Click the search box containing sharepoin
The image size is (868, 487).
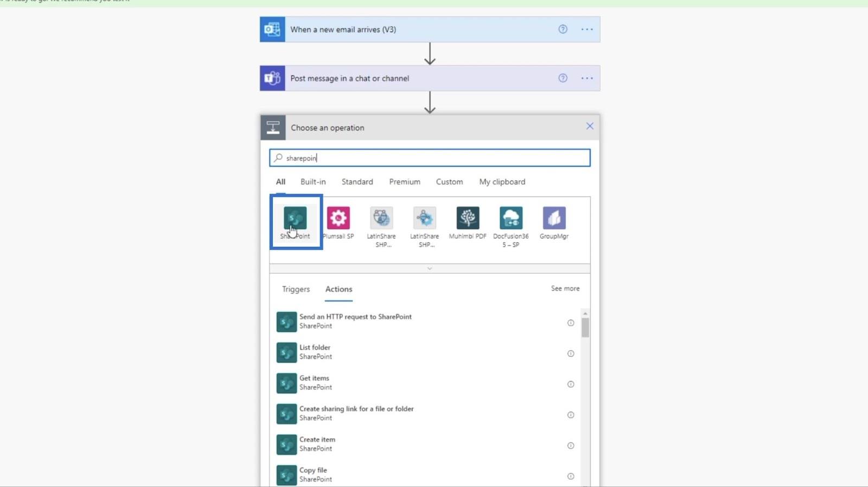pyautogui.click(x=430, y=158)
